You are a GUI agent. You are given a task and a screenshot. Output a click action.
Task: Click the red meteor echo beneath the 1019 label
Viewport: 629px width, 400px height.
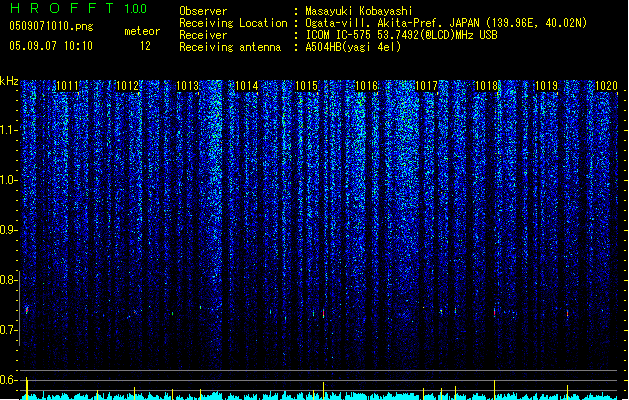tap(568, 313)
